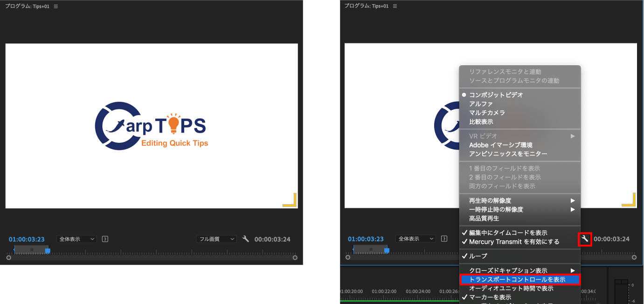Image resolution: width=644 pixels, height=304 pixels.
Task: Click the yellow safe-margin corner in right monitor
Action: pos(629,200)
